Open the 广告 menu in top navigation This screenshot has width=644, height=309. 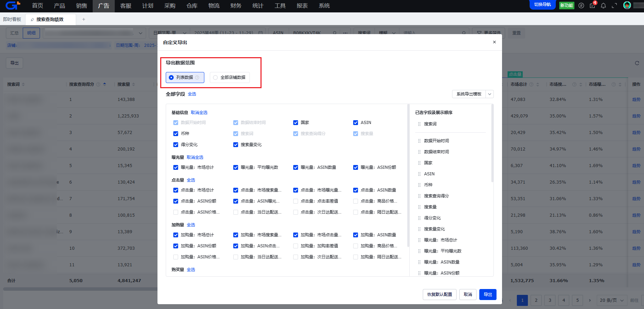click(x=103, y=6)
